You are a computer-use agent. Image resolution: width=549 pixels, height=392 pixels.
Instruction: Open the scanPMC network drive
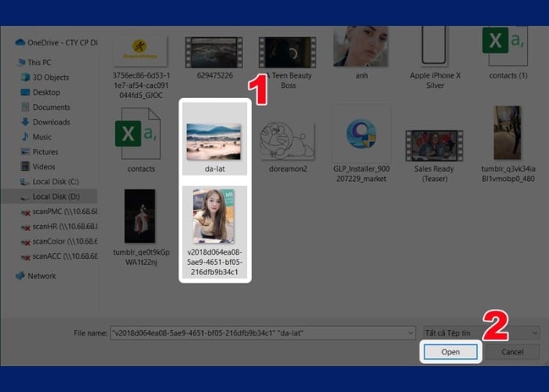63,212
